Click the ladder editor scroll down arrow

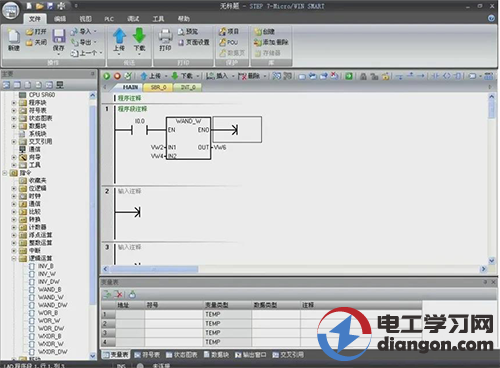click(492, 261)
